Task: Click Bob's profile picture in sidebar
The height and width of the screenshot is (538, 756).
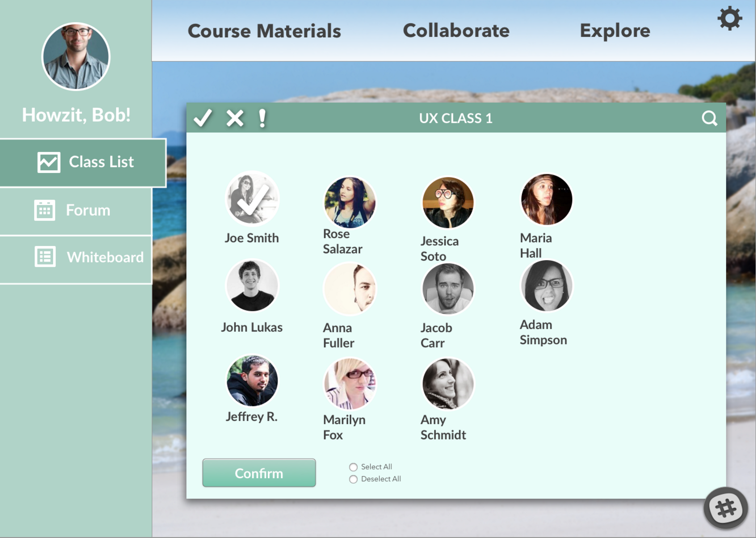Action: [x=76, y=57]
